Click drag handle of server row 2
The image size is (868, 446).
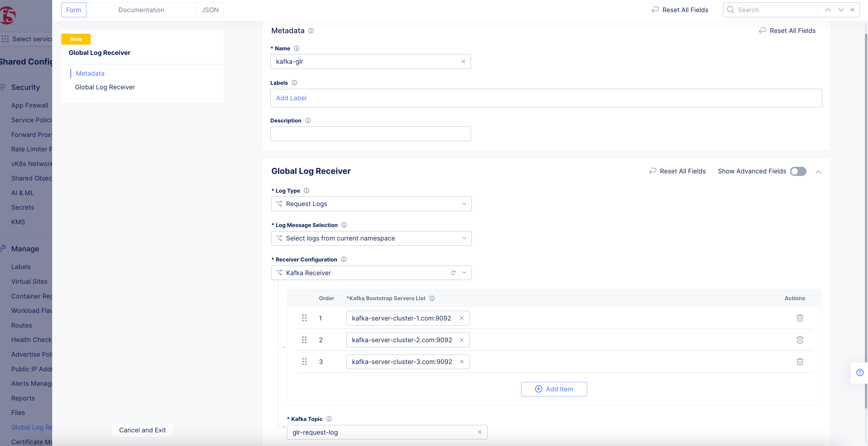(x=304, y=339)
